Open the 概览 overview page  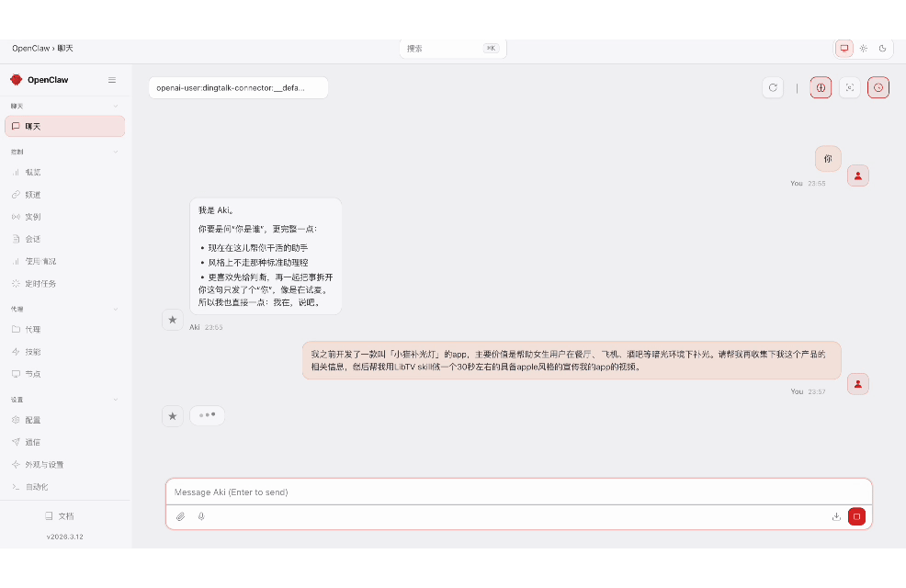click(x=64, y=172)
